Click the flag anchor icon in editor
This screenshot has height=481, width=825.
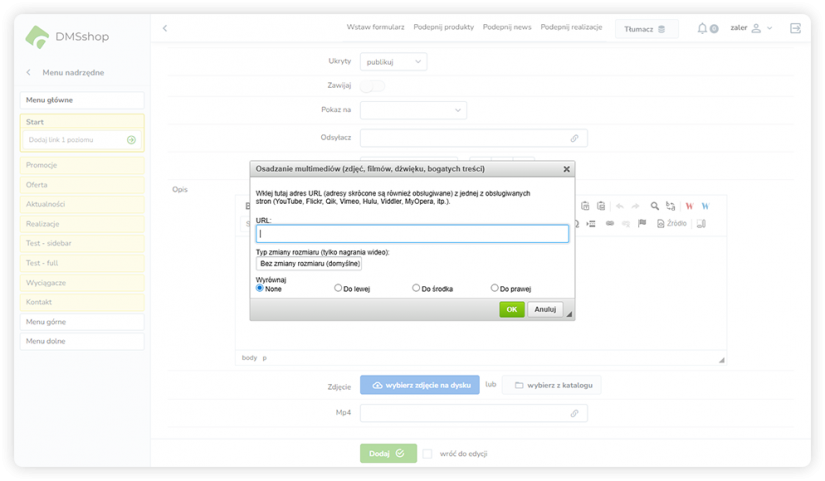pyautogui.click(x=642, y=223)
